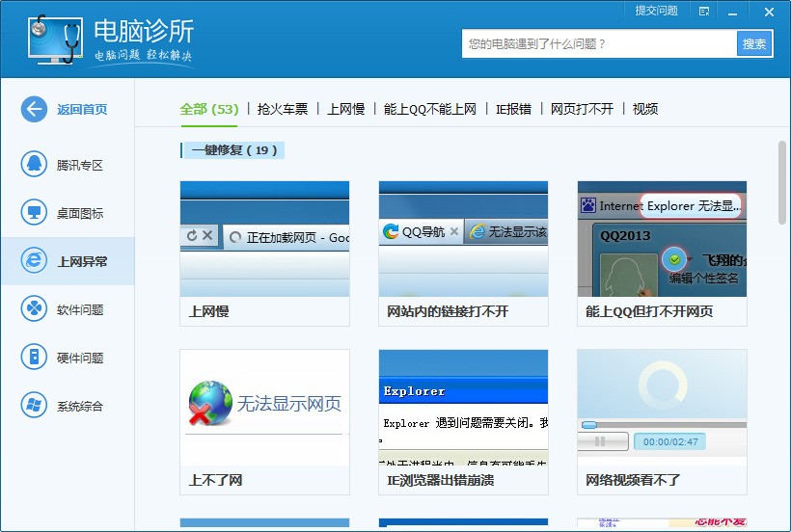Image resolution: width=791 pixels, height=532 pixels.
Task: Click the 上网异常 IE icon
Action: pyautogui.click(x=34, y=261)
